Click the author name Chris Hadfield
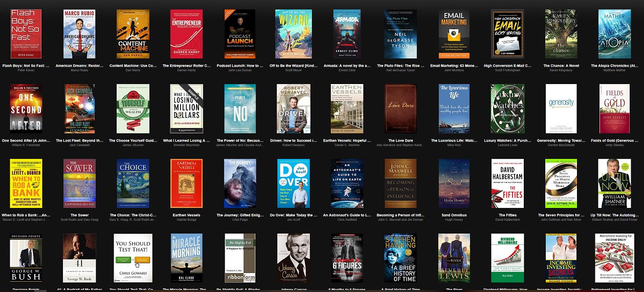644x292 pixels. tap(347, 220)
